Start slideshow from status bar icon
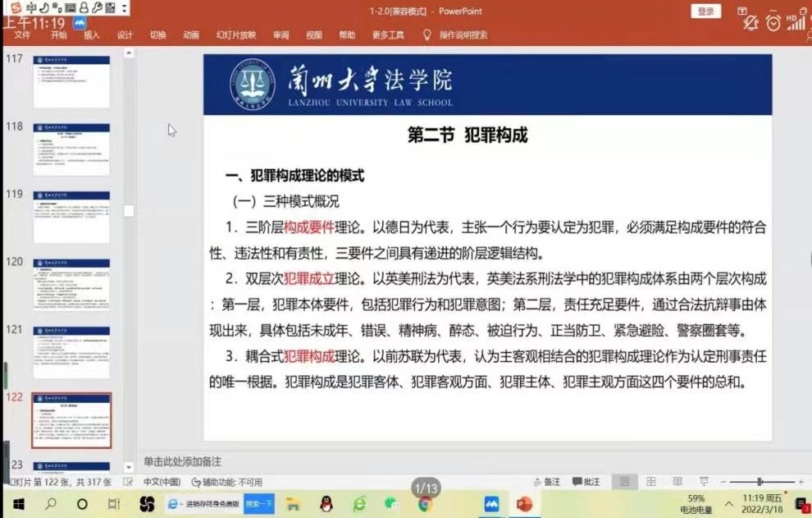This screenshot has width=812, height=518. click(704, 482)
